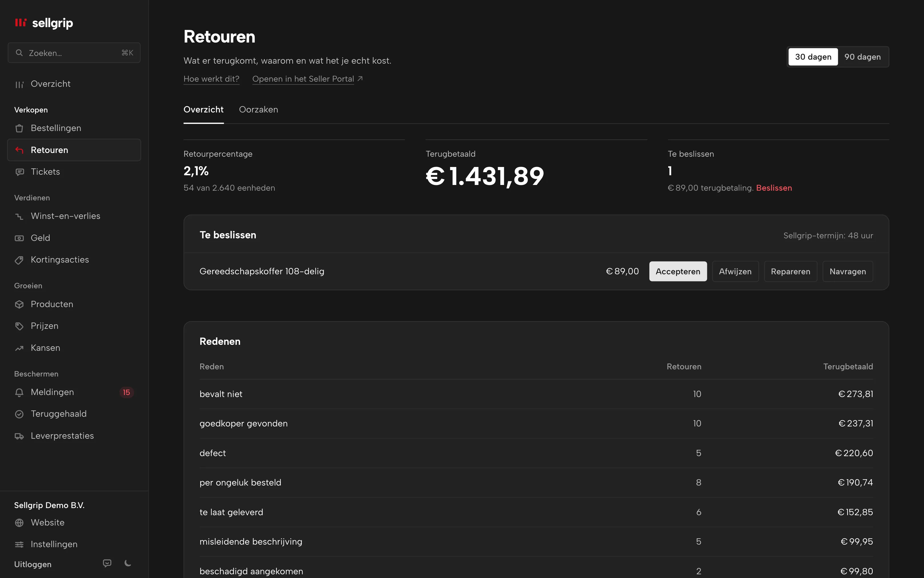Screen dimensions: 924x578
Task: Click the external link arrow next to Seller Portal
Action: 360,79
